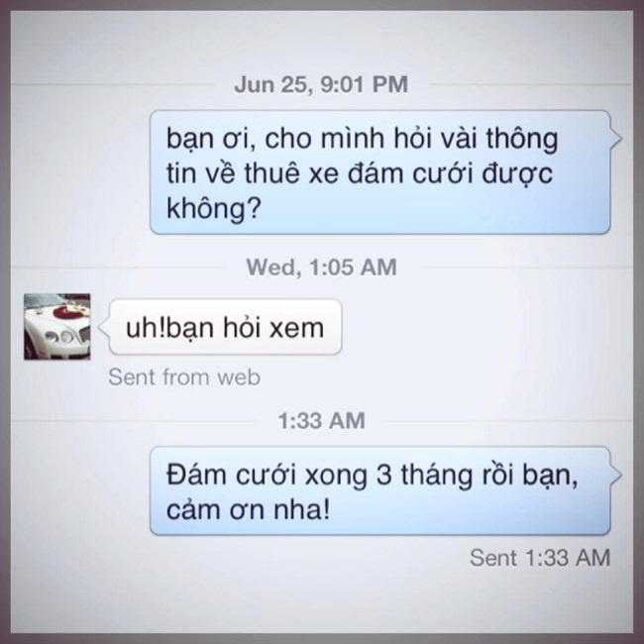
Task: Tap the 'uh!bạn hỏi xem' message bubble
Action: pos(226,327)
